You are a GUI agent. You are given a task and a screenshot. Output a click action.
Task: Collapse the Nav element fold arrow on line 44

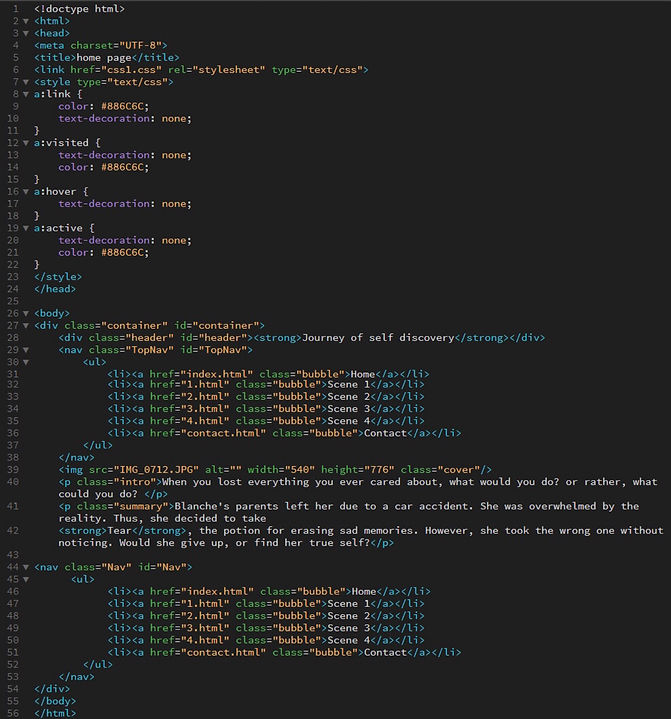pyautogui.click(x=26, y=568)
